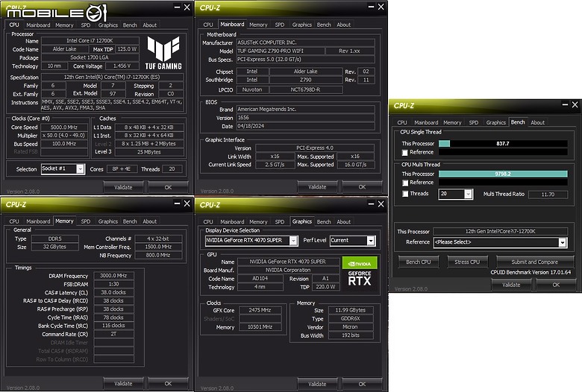Enable Multi Thread Reference checkbox

(405, 183)
